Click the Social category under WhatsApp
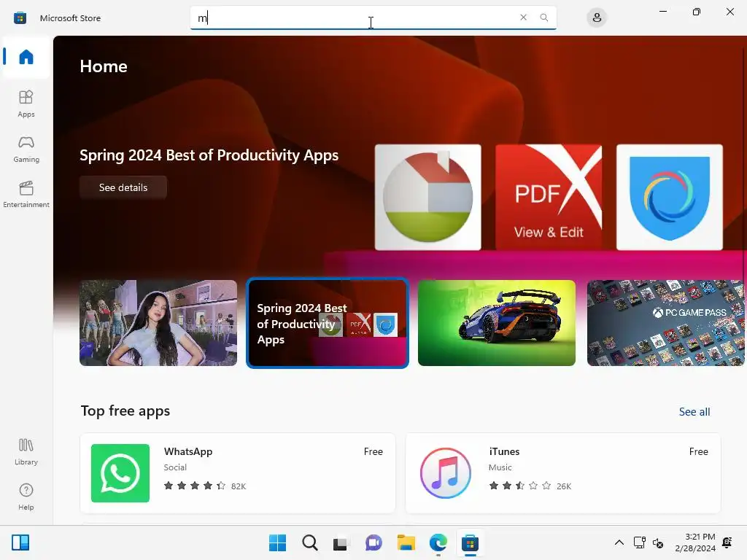Image resolution: width=747 pixels, height=560 pixels. point(175,467)
